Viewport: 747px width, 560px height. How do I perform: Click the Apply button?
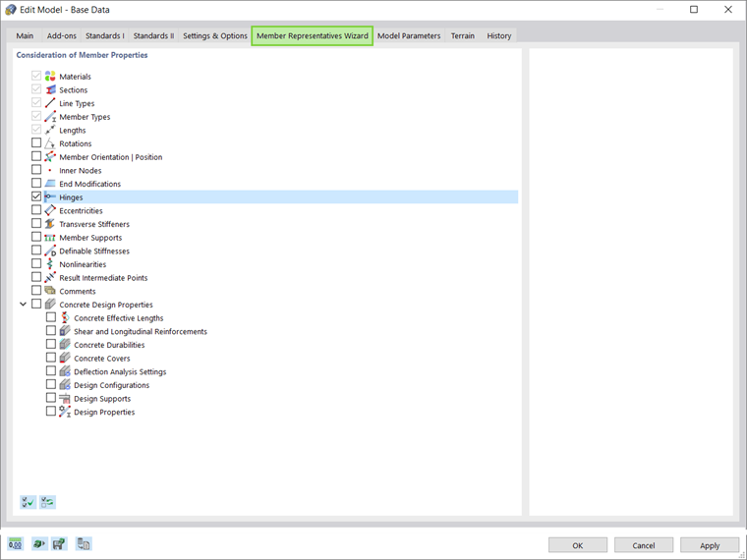pos(710,545)
